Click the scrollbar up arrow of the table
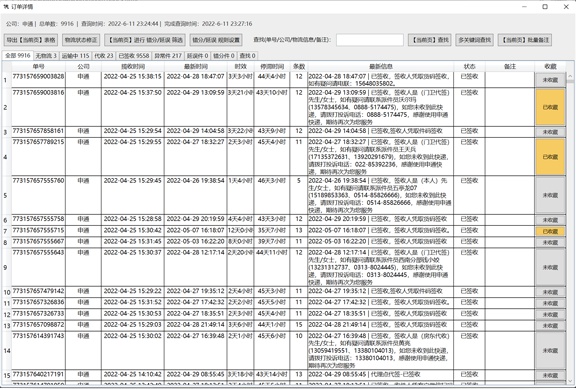Image resolution: width=576 pixels, height=389 pixels. coord(570,76)
